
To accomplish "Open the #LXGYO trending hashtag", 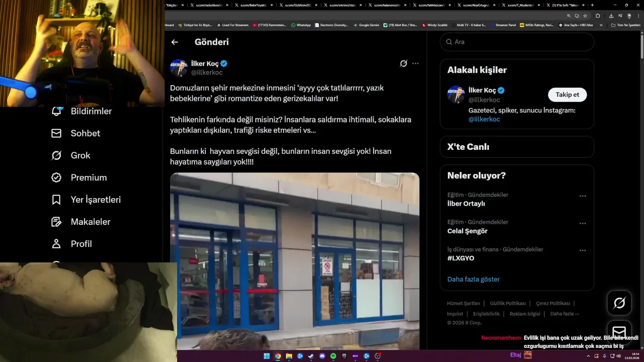I will (x=461, y=258).
